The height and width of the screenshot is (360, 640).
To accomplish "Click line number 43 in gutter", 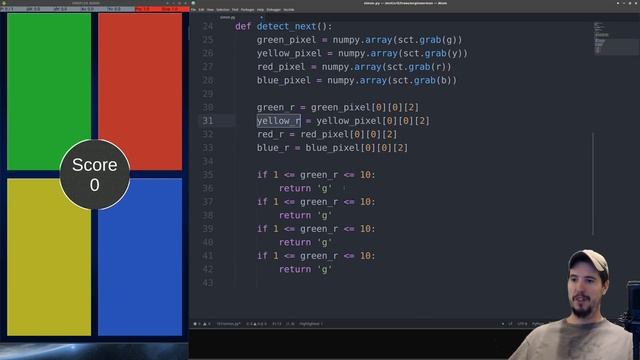I will coord(208,282).
